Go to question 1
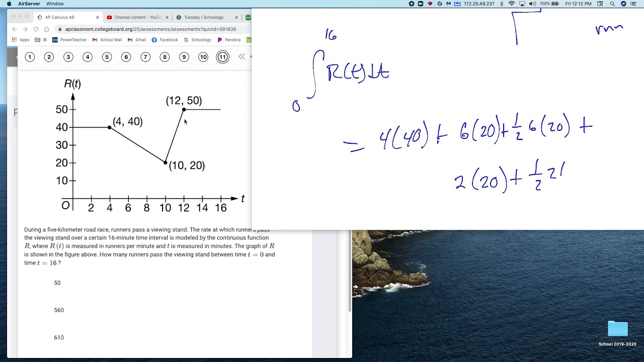This screenshot has width=644, height=362. tap(30, 57)
